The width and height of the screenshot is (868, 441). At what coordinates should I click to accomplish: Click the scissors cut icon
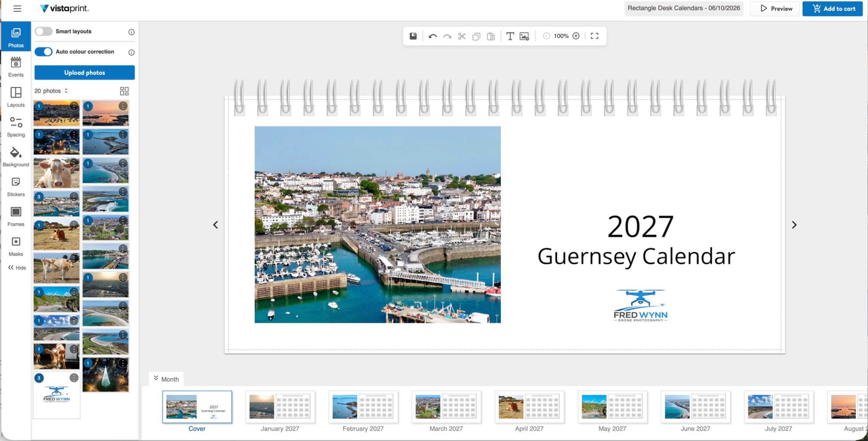[x=462, y=36]
